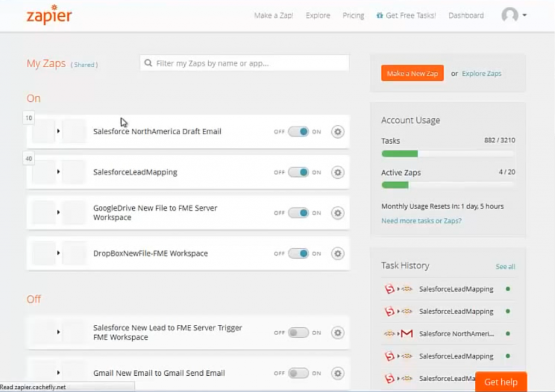Open settings gear for Gmail New Email zap
This screenshot has width=555, height=392.
[x=338, y=373]
